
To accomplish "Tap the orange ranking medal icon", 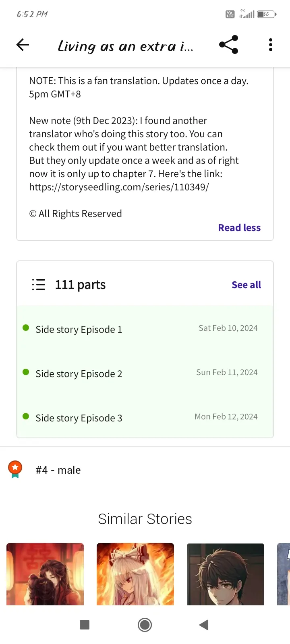I will click(15, 469).
